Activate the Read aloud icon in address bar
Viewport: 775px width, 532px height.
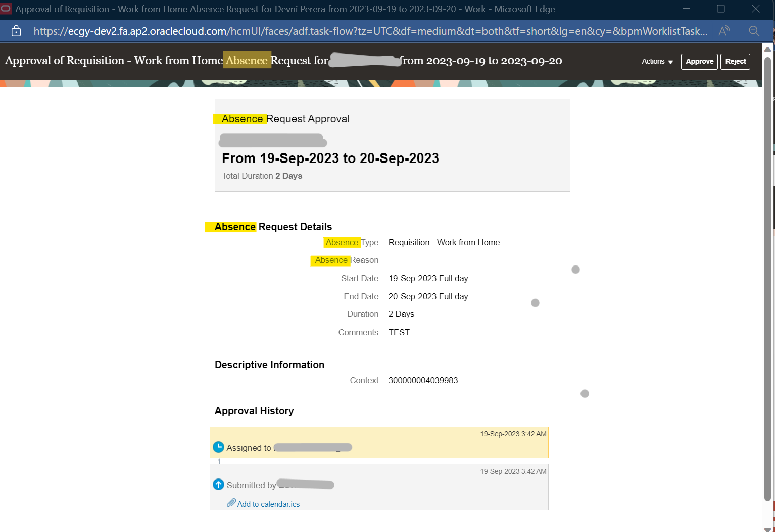[x=724, y=31]
